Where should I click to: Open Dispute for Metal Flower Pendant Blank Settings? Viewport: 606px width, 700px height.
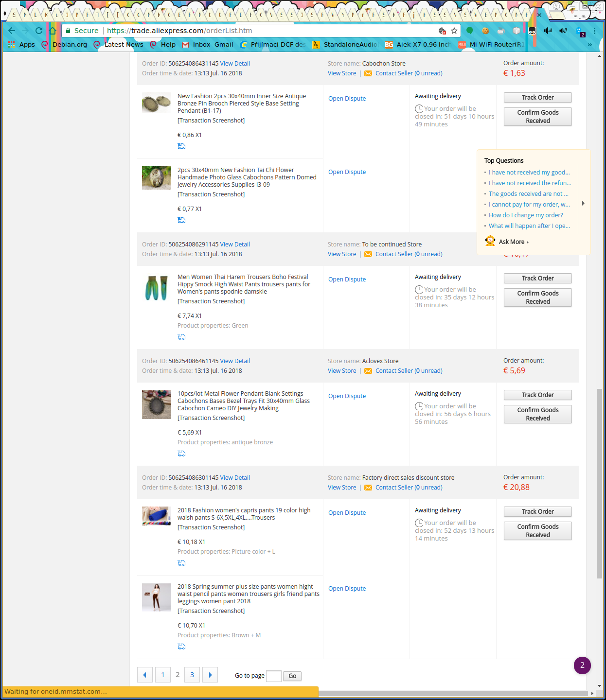click(x=347, y=396)
